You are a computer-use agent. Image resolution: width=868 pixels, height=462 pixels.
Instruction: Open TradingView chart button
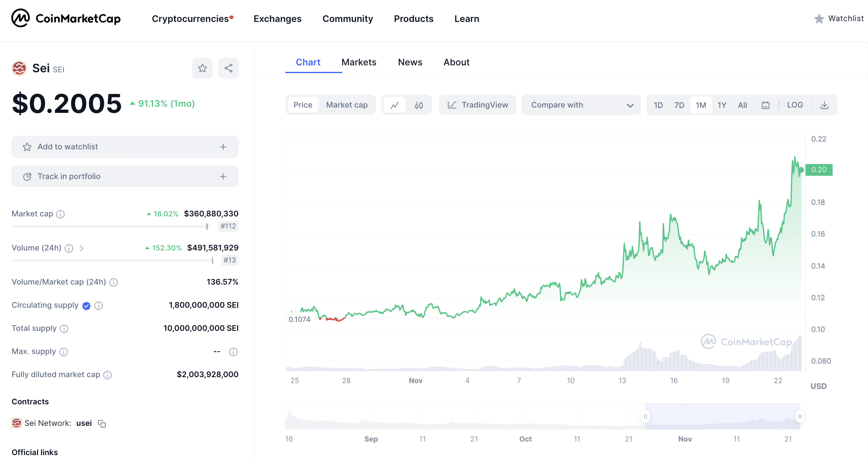[x=477, y=105]
